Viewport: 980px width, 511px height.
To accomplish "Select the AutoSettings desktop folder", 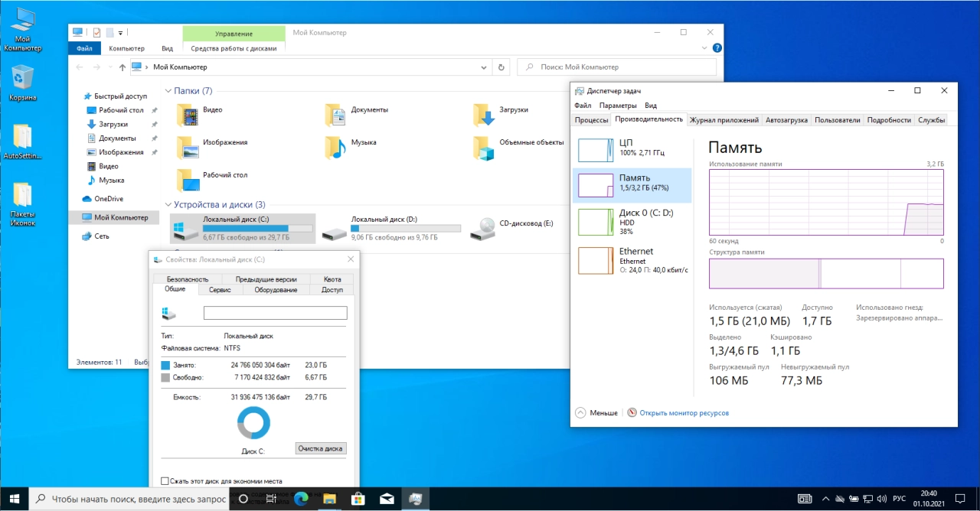I will [22, 142].
